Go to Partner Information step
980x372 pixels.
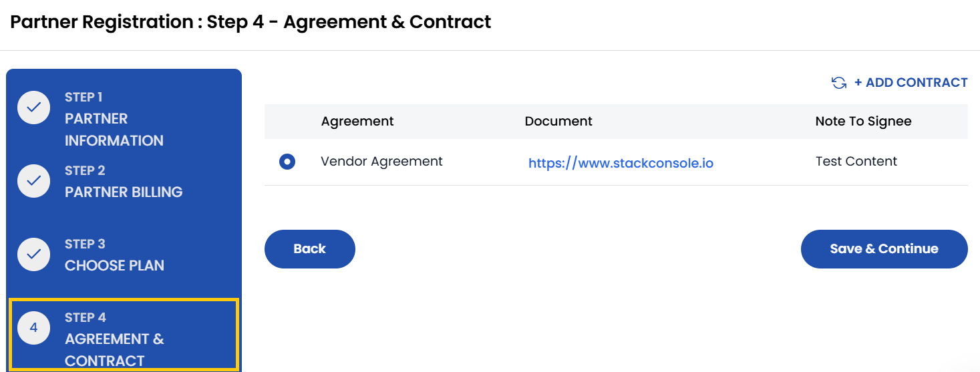pos(114,129)
